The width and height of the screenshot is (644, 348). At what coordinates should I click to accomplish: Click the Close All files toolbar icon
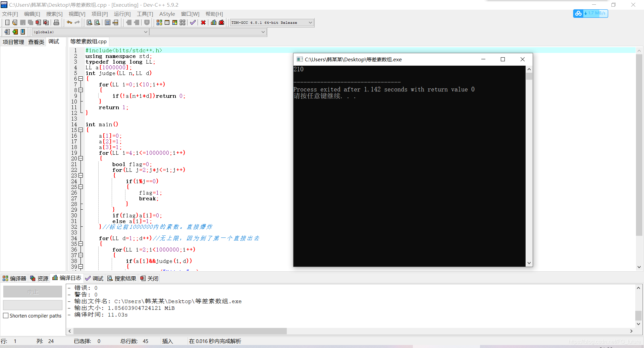click(x=46, y=22)
